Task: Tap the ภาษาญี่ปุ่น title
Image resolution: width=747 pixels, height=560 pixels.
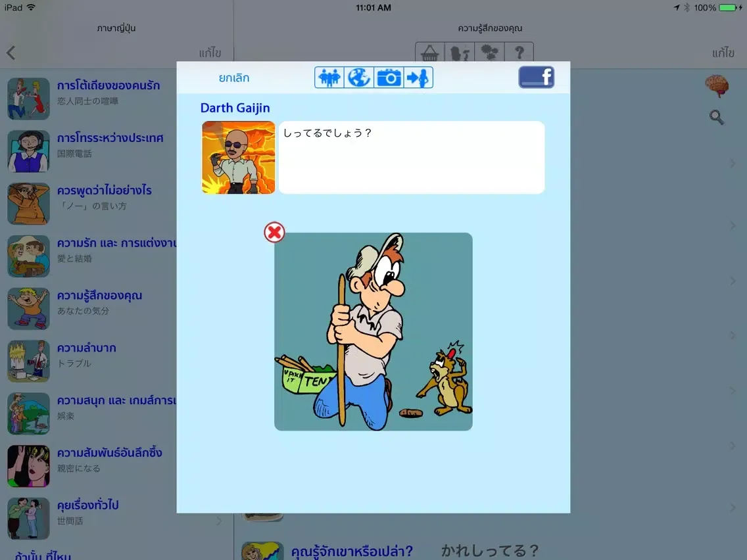Action: pyautogui.click(x=116, y=28)
